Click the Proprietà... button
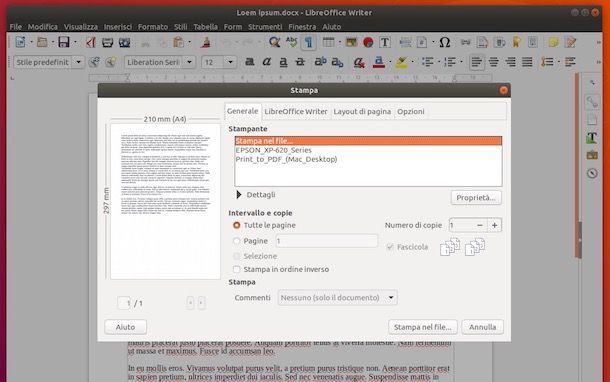The width and height of the screenshot is (610, 382). pos(476,198)
